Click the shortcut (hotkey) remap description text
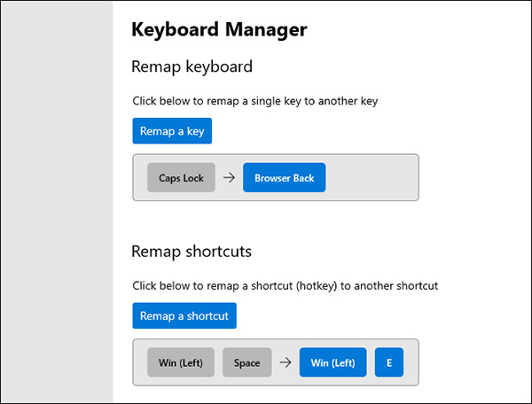Screen dimensions: 532x404 tap(286, 286)
